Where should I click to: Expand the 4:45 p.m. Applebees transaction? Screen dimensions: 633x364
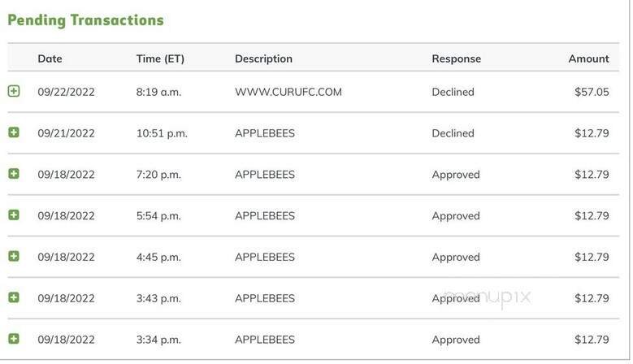coord(14,257)
